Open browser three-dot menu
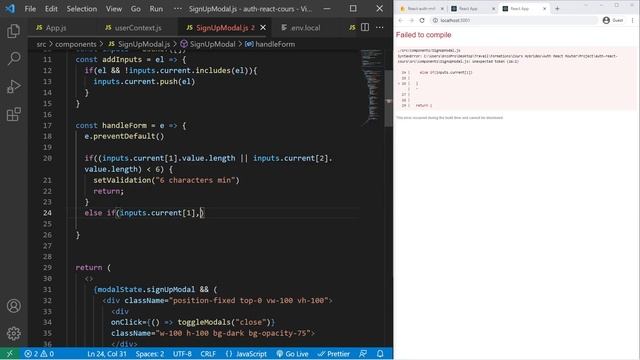Viewport: 640px width, 360px height. point(632,20)
